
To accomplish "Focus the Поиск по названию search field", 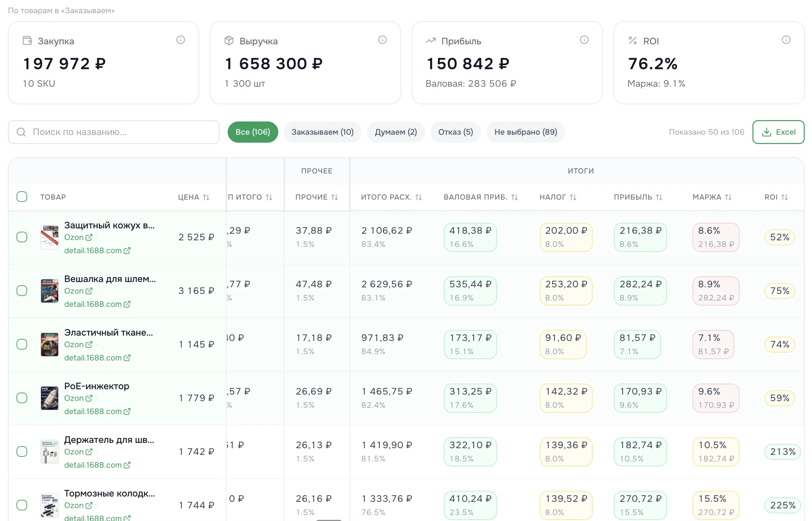I will (113, 132).
